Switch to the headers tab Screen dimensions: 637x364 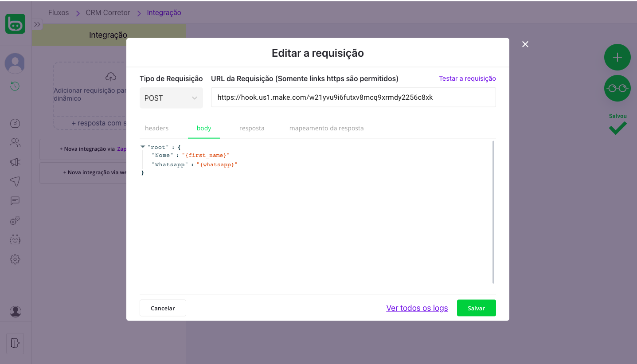point(156,128)
